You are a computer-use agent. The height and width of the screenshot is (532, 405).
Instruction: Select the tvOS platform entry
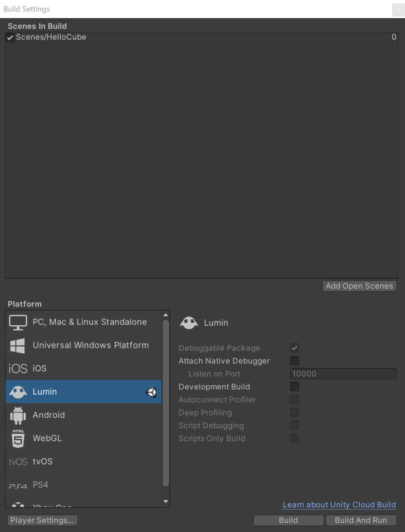(84, 462)
